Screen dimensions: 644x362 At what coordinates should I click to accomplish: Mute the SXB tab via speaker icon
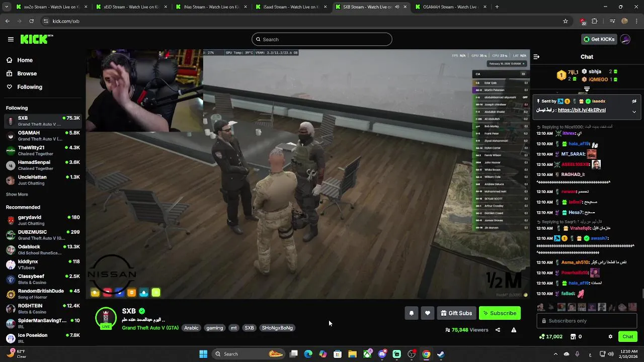click(x=397, y=7)
